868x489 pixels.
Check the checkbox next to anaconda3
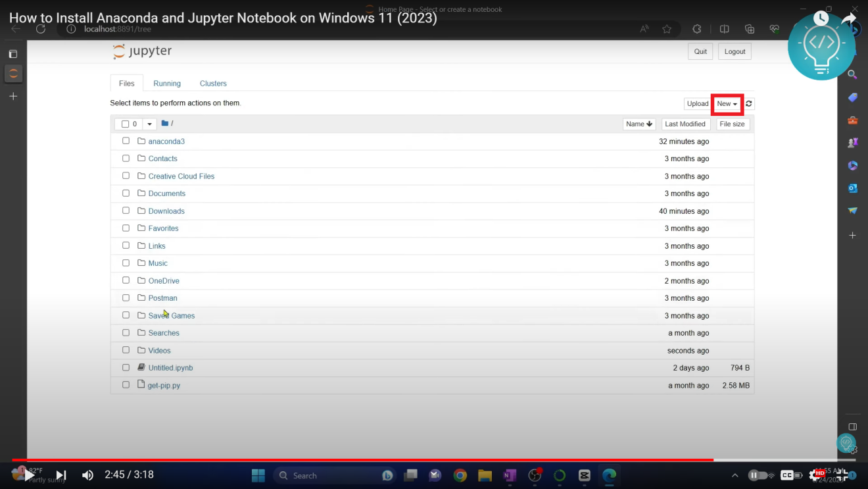click(126, 140)
